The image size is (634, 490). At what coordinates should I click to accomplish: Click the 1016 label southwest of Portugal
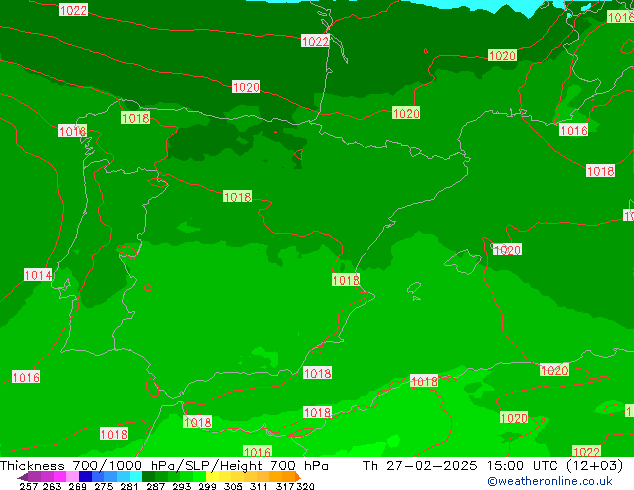tap(26, 377)
